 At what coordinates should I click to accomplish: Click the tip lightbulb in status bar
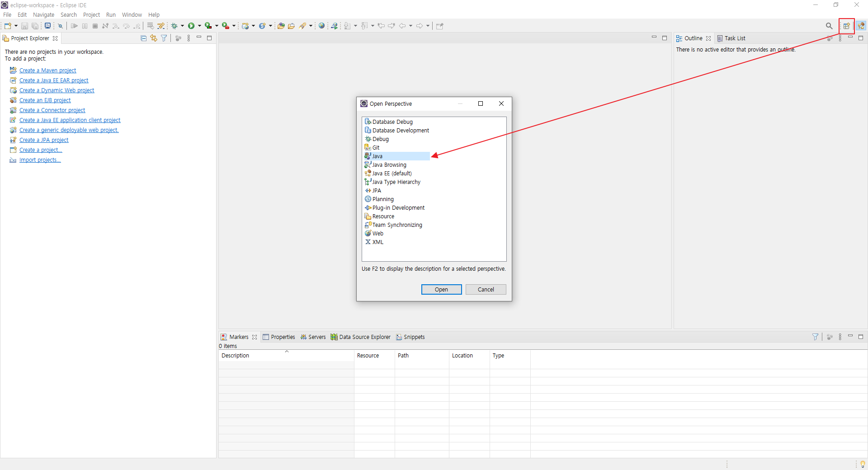click(x=863, y=464)
